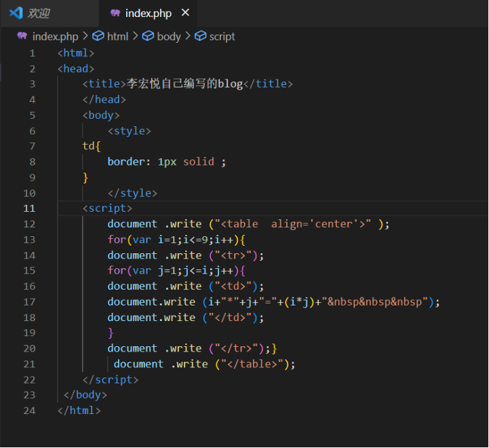Switch to the 欢迎 welcome tab

[50, 13]
